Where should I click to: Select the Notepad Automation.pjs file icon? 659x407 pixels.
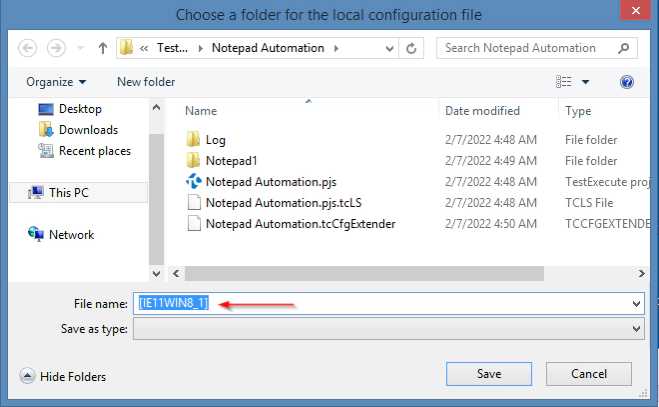pos(194,182)
